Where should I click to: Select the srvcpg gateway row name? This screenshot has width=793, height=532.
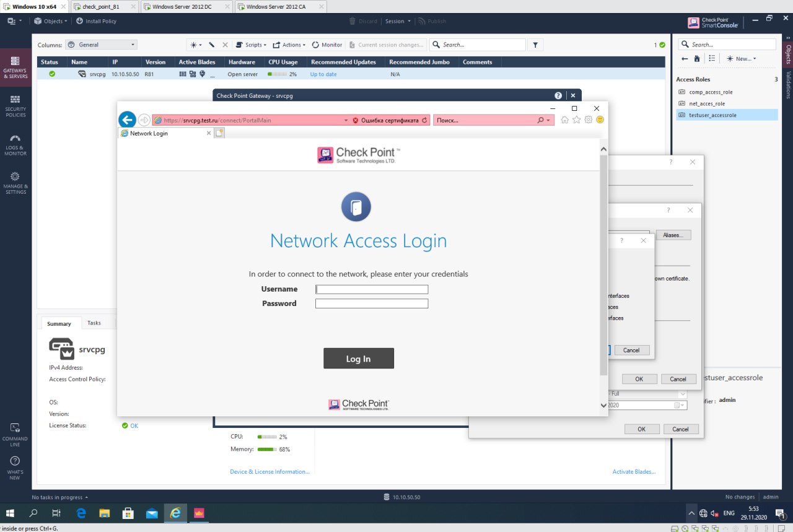click(x=98, y=74)
